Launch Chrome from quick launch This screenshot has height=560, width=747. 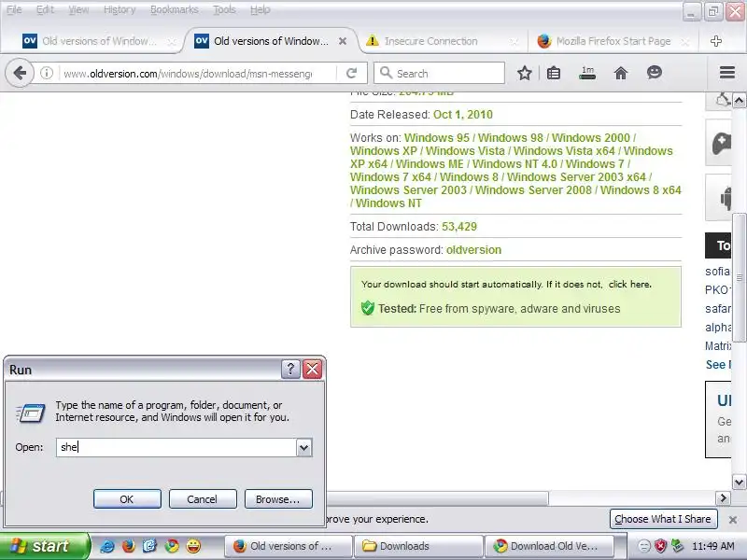click(x=172, y=546)
